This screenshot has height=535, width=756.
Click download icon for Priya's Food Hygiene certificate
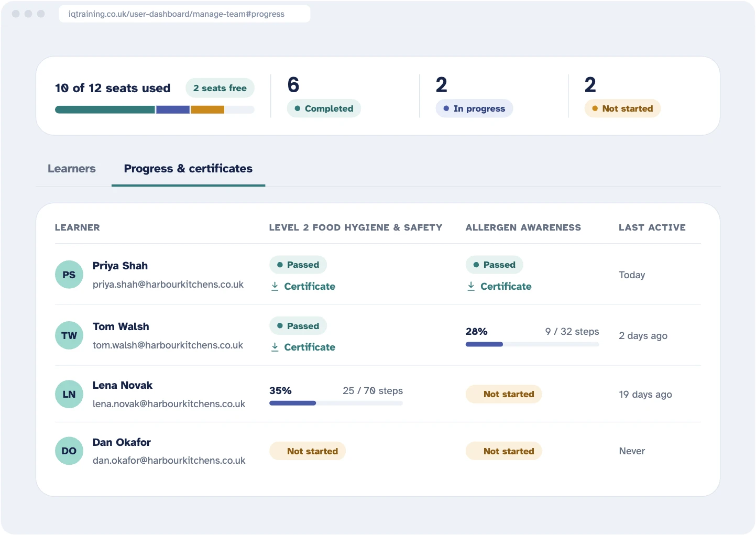click(275, 286)
